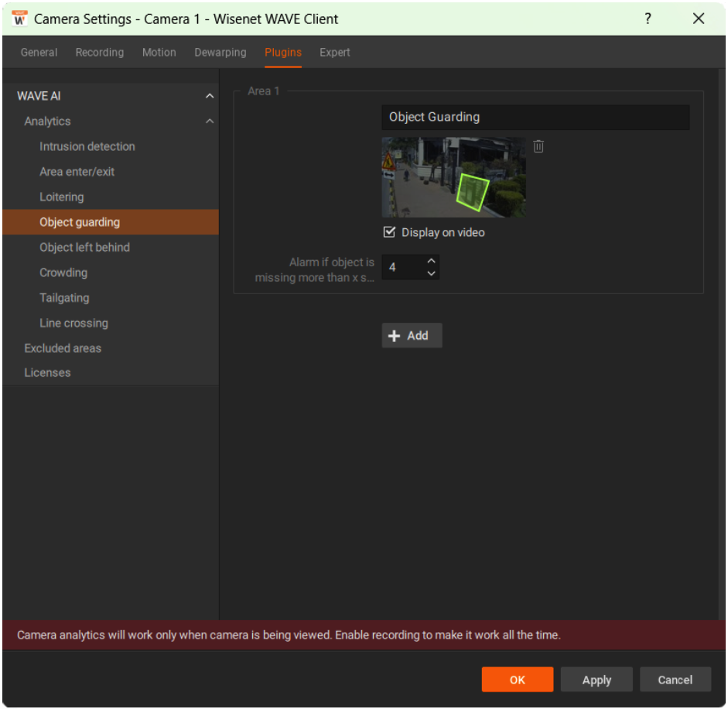Click the Apply button
Viewport: 728px width, 709px height.
pos(596,680)
